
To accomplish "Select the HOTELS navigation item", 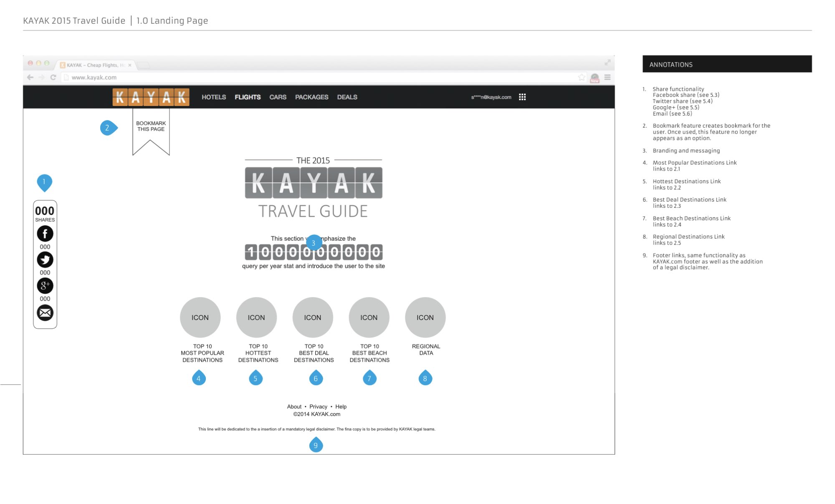I will pos(214,97).
